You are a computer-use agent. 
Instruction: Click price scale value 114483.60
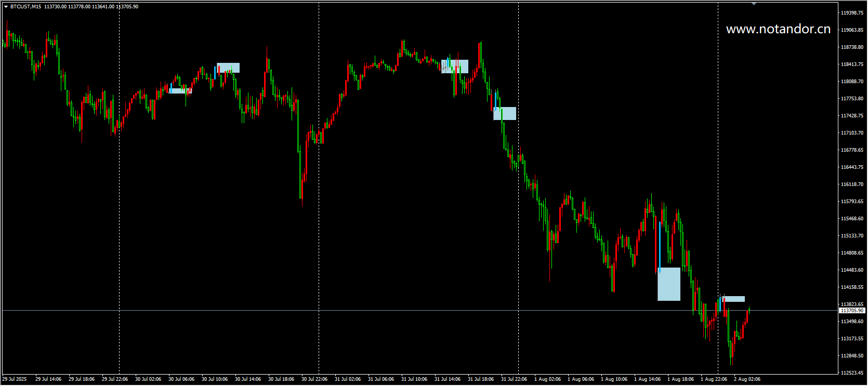click(x=852, y=270)
